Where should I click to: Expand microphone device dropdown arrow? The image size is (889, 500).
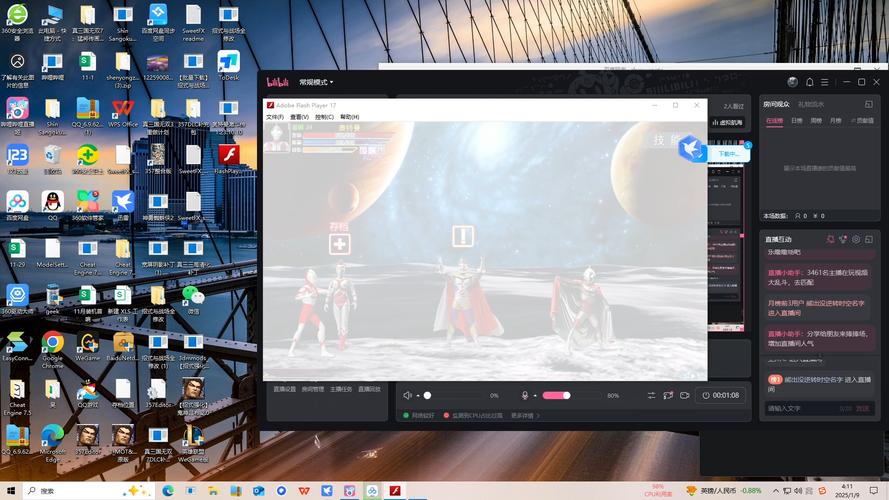pyautogui.click(x=535, y=396)
